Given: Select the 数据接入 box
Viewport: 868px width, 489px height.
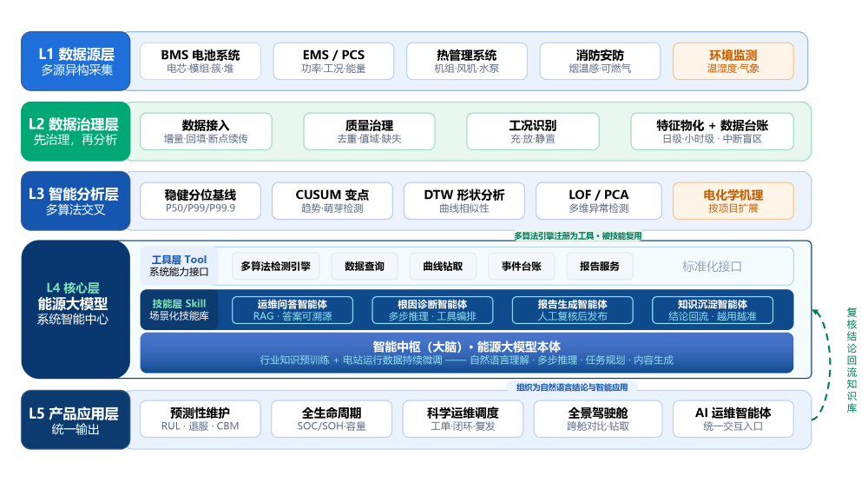Looking at the screenshot, I should [206, 131].
